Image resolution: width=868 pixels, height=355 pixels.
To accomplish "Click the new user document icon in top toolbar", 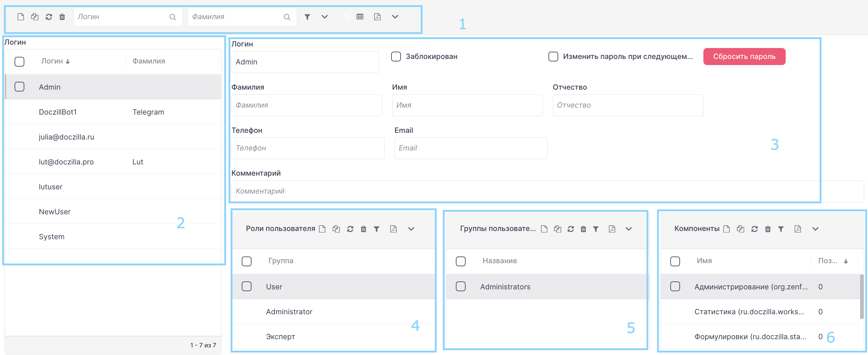I will tap(21, 17).
